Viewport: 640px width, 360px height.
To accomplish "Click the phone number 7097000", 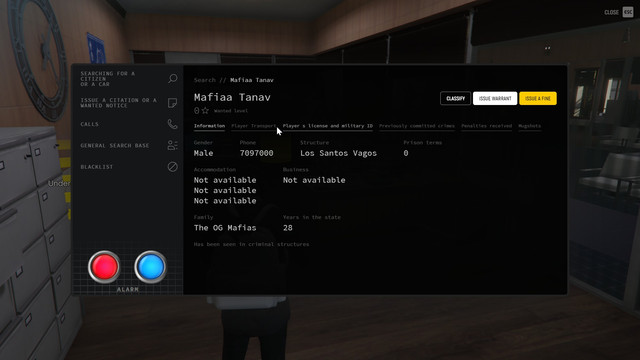I will pos(256,153).
